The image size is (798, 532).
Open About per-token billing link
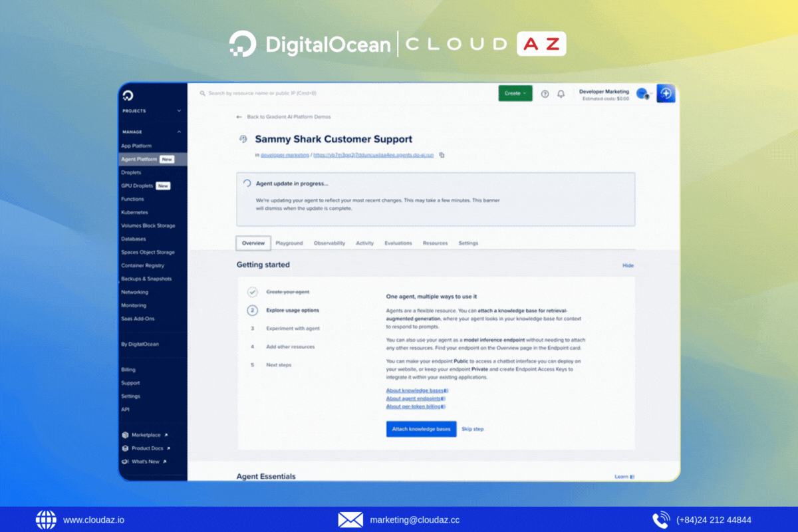[x=413, y=406]
